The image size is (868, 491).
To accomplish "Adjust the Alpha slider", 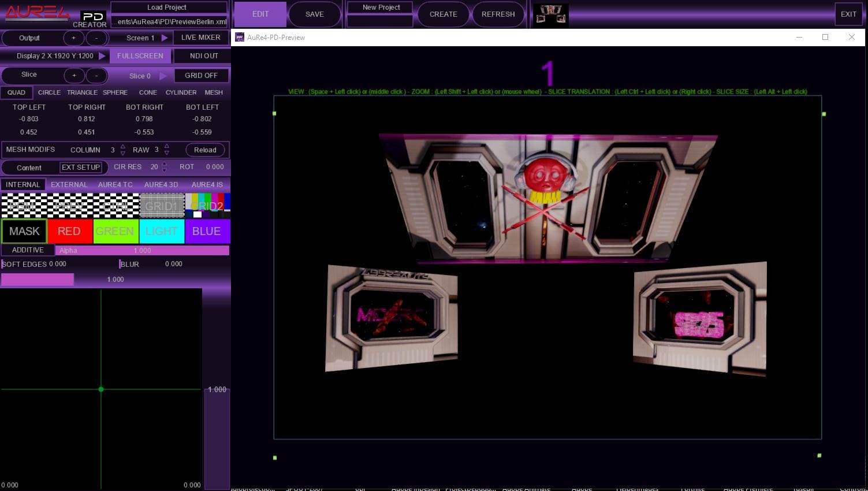I will (x=142, y=251).
